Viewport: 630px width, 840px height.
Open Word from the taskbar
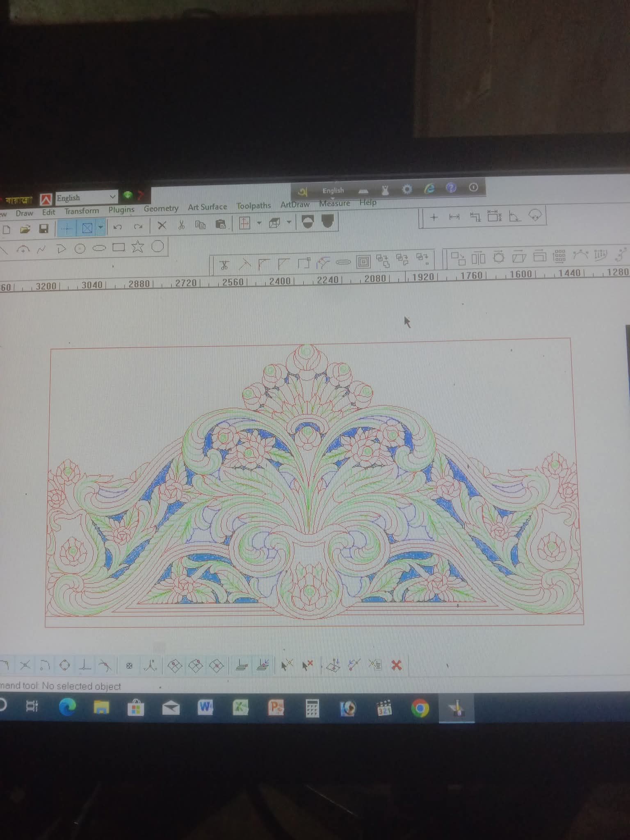pos(205,708)
